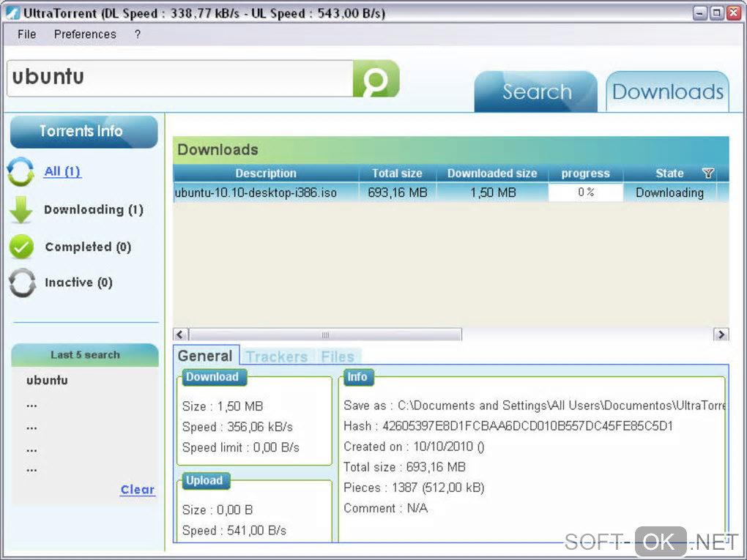Click the ubuntu search text field
The image size is (747, 560).
tap(180, 78)
